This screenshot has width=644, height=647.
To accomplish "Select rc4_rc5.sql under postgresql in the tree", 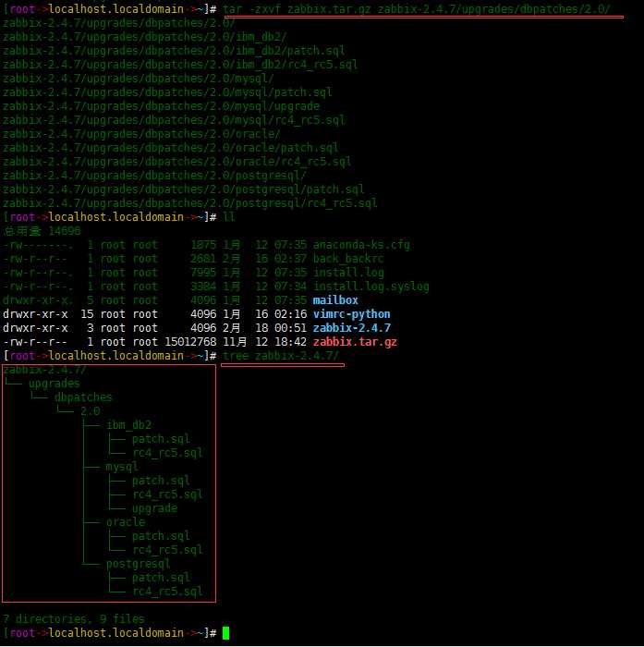I will [167, 592].
